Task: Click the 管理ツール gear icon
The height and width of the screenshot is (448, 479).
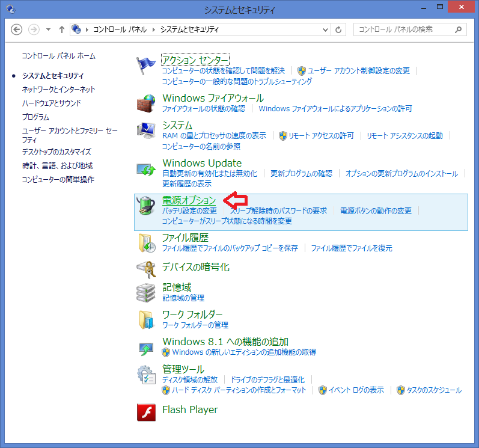Action: (x=146, y=375)
